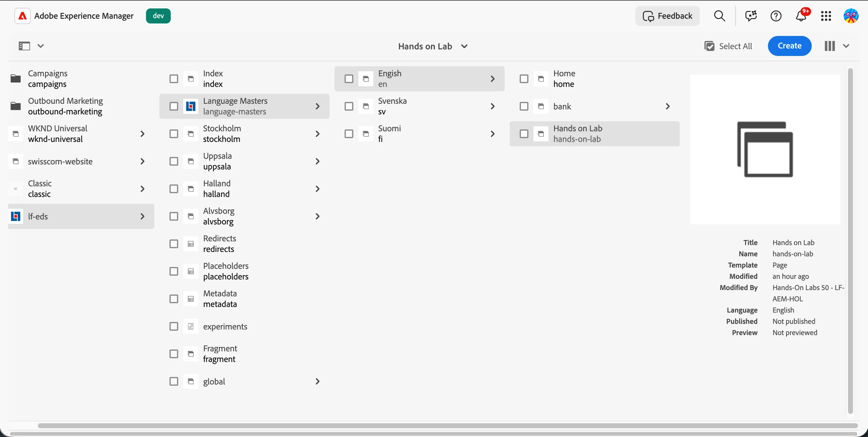Select the Classic site item

tap(81, 189)
